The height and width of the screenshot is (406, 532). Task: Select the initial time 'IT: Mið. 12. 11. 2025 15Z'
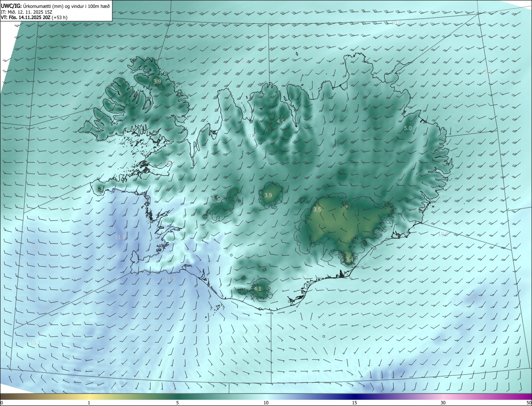[x=26, y=12]
